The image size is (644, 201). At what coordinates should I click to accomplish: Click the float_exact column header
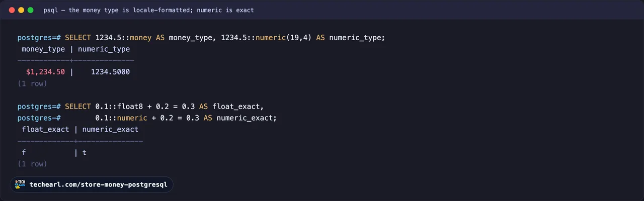[x=45, y=129]
